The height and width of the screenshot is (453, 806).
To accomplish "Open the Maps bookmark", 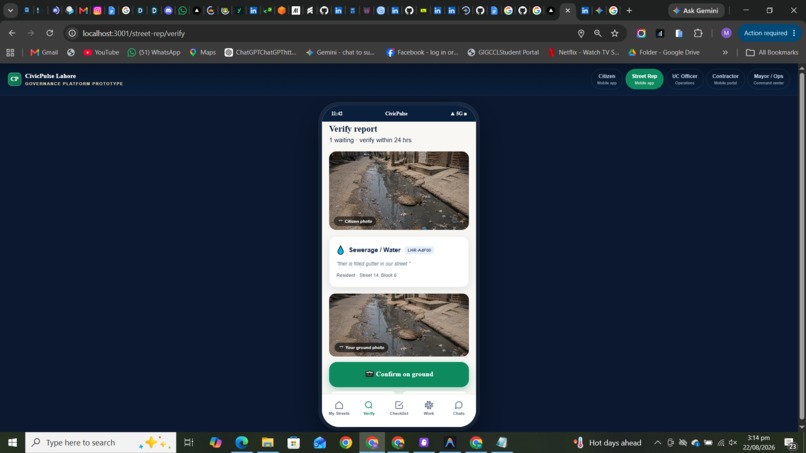I will coord(203,52).
